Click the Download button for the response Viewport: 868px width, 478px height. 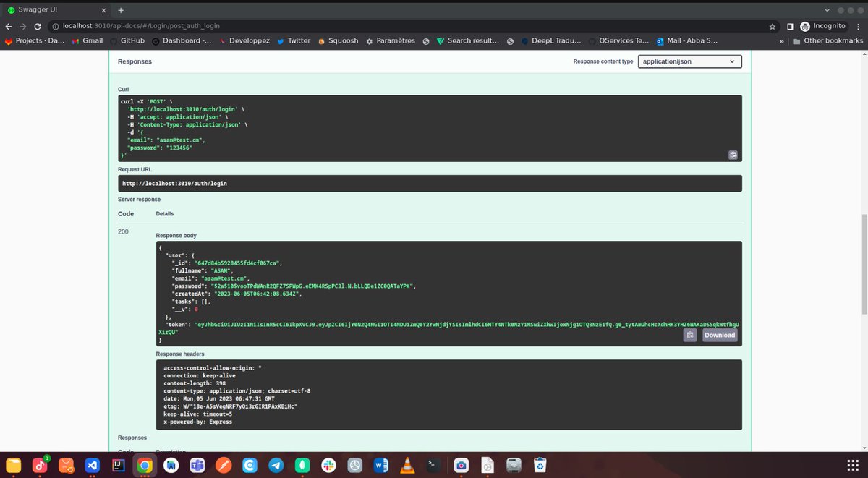tap(719, 335)
